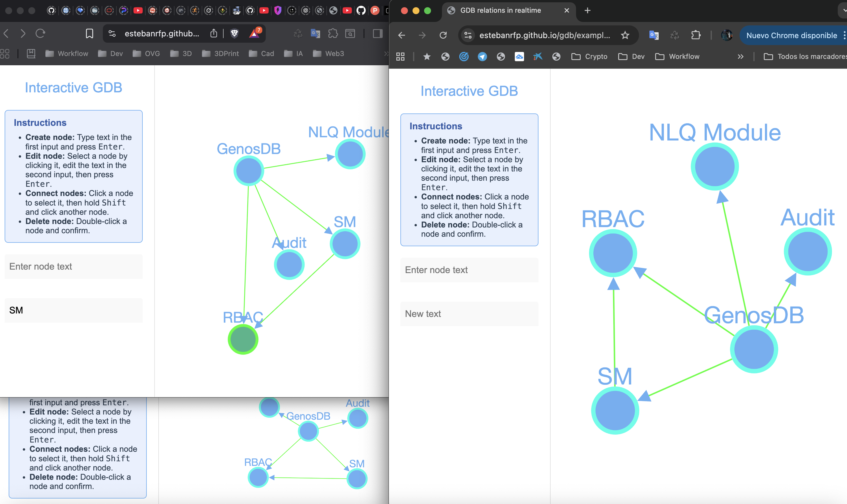The height and width of the screenshot is (504, 847).
Task: Click the Nuevo Chrome disponible button
Action: pos(792,35)
